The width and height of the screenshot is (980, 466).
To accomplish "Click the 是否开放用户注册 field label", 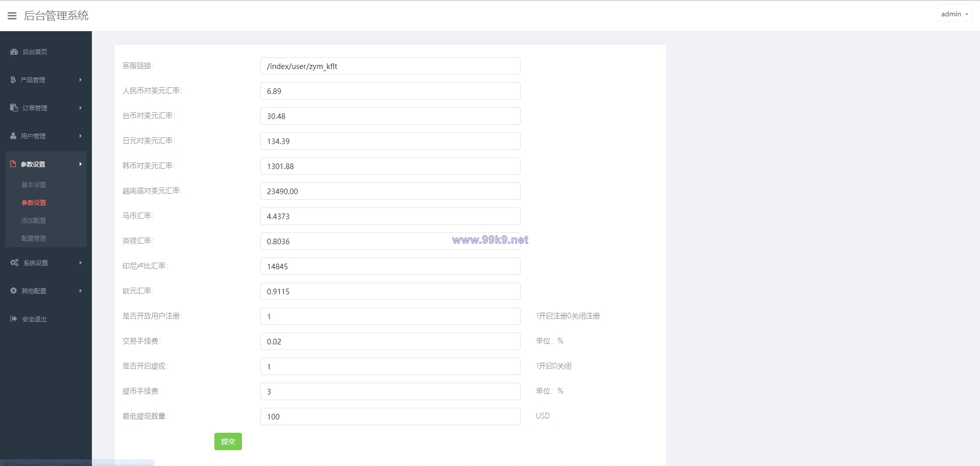I will [152, 316].
